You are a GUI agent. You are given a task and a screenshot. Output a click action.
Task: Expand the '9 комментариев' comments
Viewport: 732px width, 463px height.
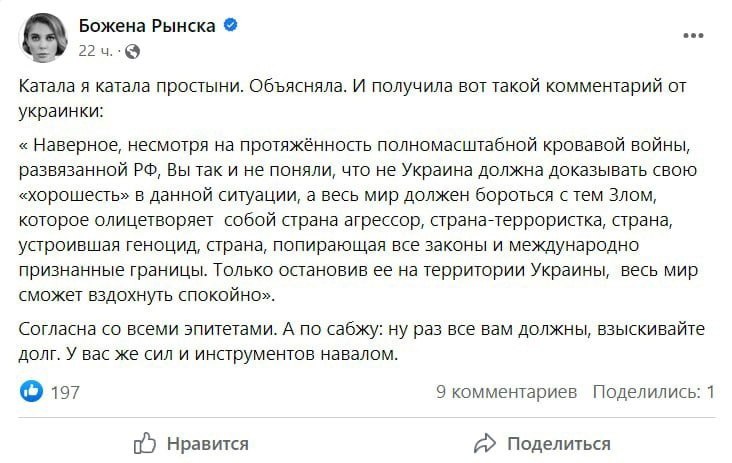[506, 392]
